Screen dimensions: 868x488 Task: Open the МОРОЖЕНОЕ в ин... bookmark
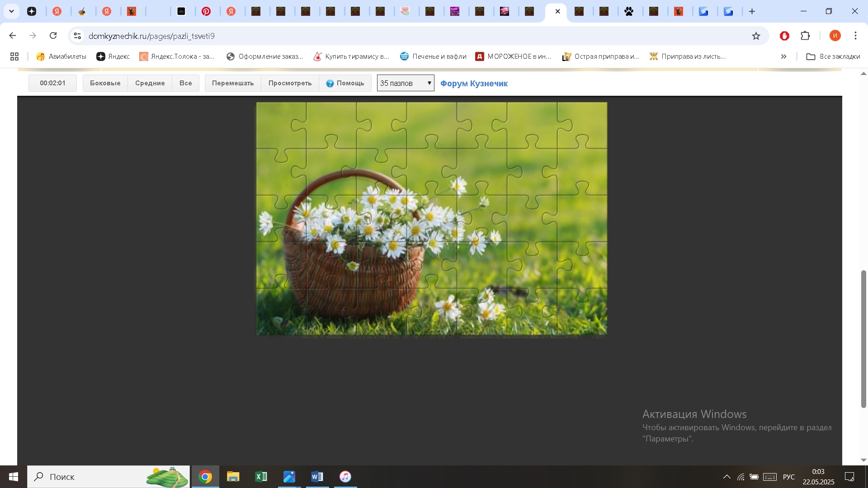(514, 56)
